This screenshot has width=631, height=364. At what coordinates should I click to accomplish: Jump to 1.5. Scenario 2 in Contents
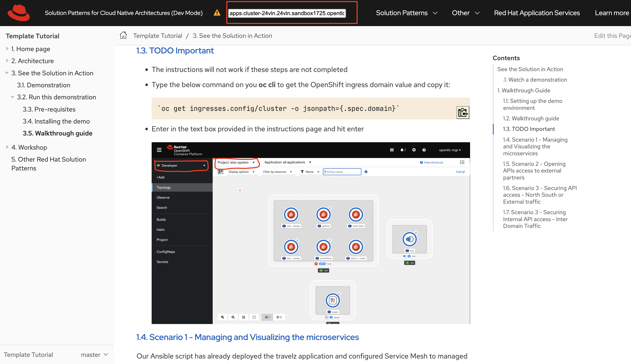point(534,170)
